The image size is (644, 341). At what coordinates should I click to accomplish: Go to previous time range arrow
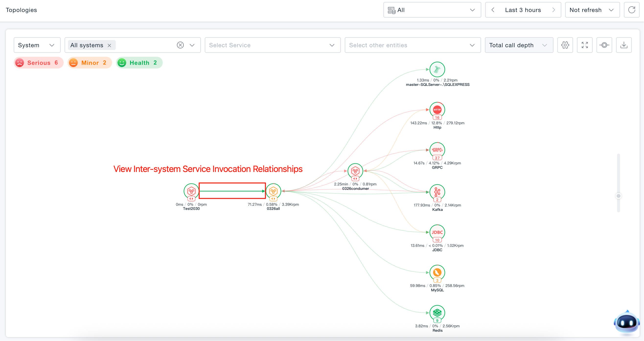click(x=493, y=10)
